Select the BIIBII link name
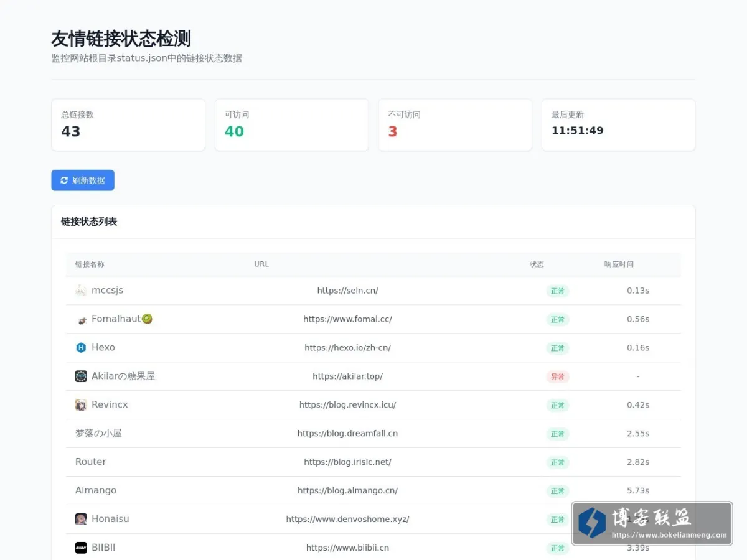 103,548
